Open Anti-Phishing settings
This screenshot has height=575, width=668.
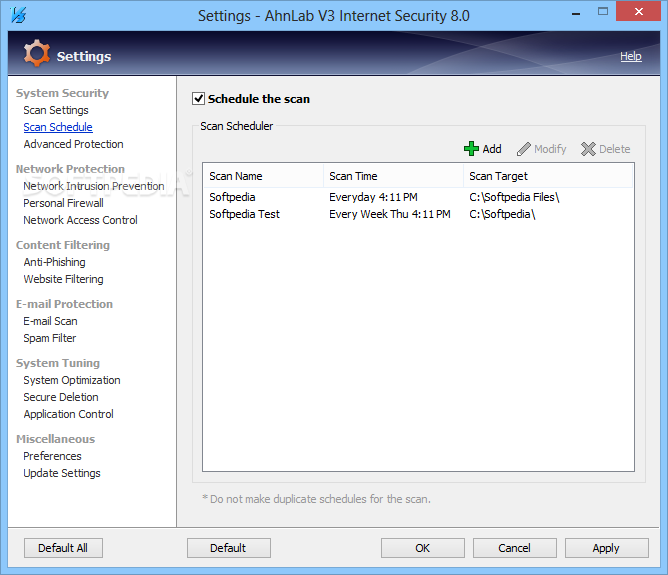click(x=55, y=262)
